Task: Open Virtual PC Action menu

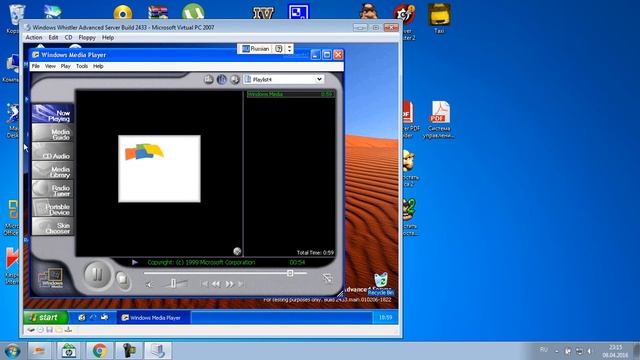Action: tap(33, 38)
